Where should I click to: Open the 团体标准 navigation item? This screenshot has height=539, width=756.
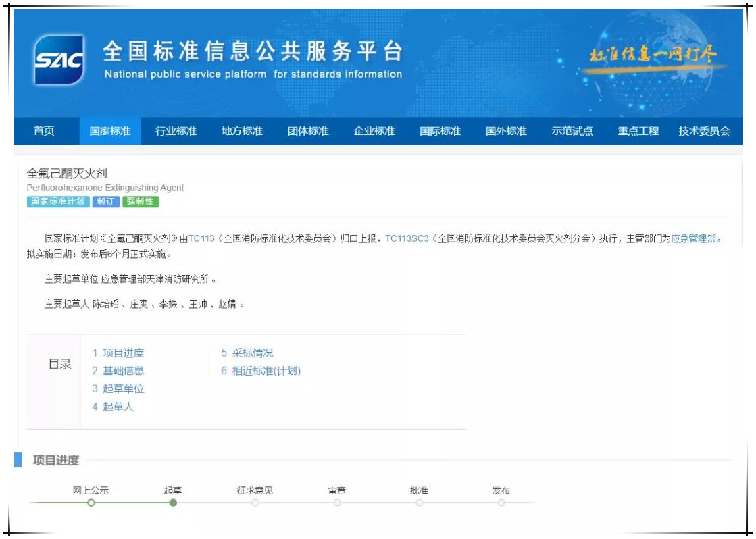point(308,131)
